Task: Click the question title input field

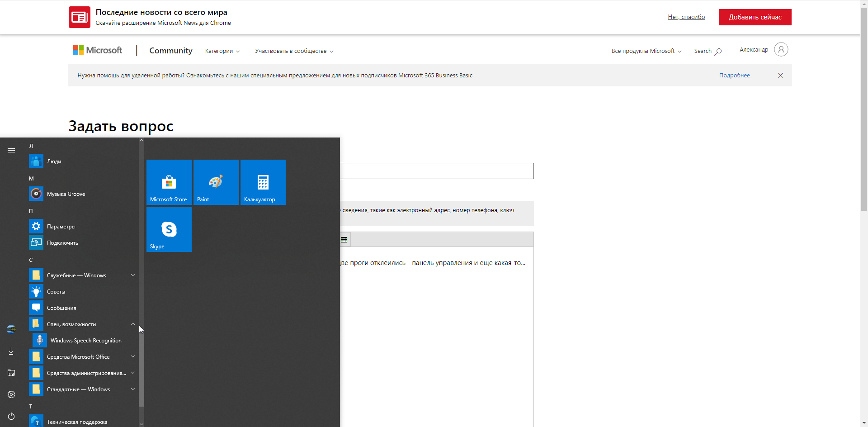Action: [x=437, y=171]
